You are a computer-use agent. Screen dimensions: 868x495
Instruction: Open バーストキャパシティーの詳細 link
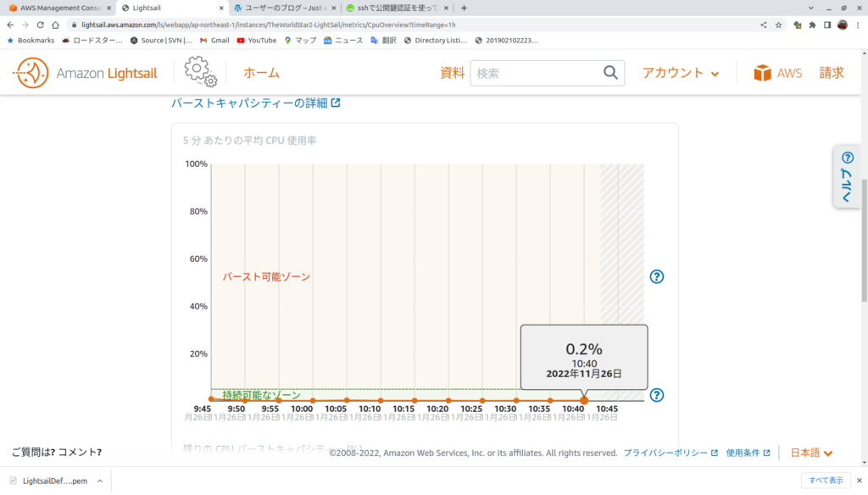coord(255,103)
